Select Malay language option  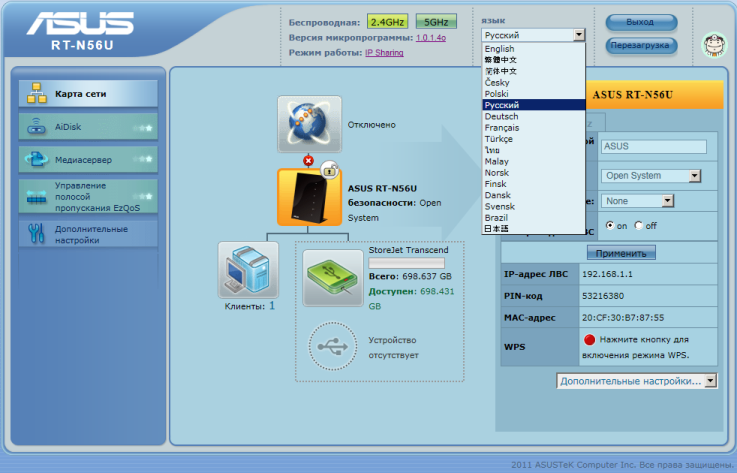click(x=533, y=161)
